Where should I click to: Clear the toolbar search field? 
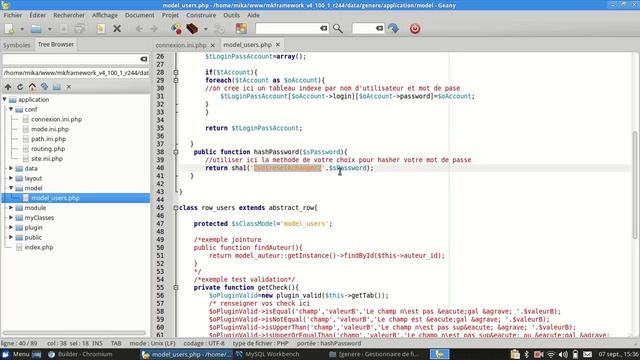tap(324, 28)
